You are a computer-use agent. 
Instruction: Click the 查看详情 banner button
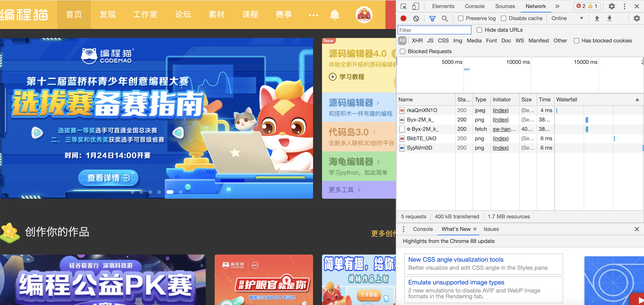[x=108, y=178]
